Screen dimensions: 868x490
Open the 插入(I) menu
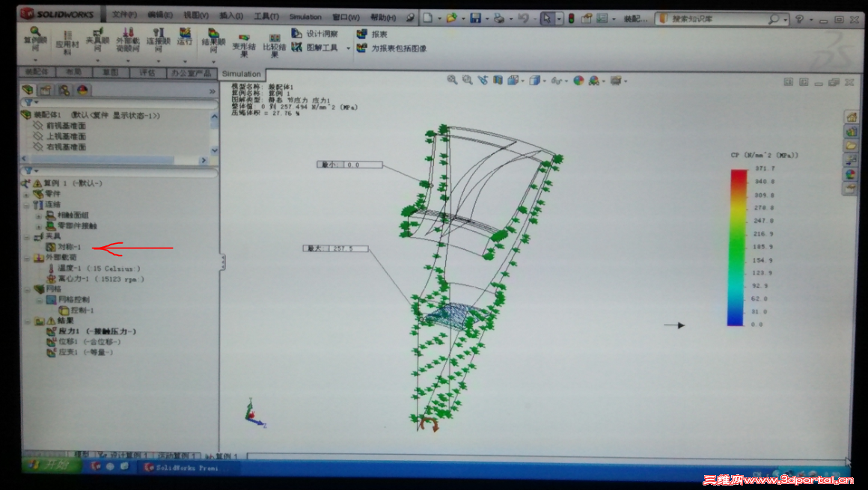(x=230, y=16)
